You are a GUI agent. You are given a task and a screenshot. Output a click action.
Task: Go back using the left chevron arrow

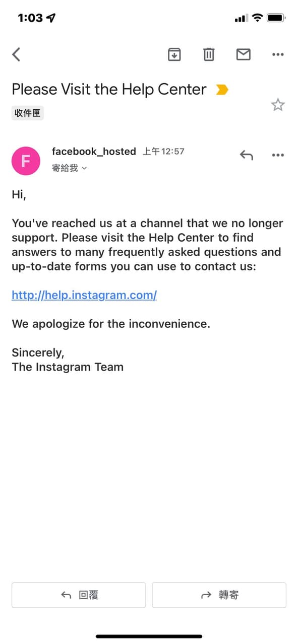[x=17, y=54]
